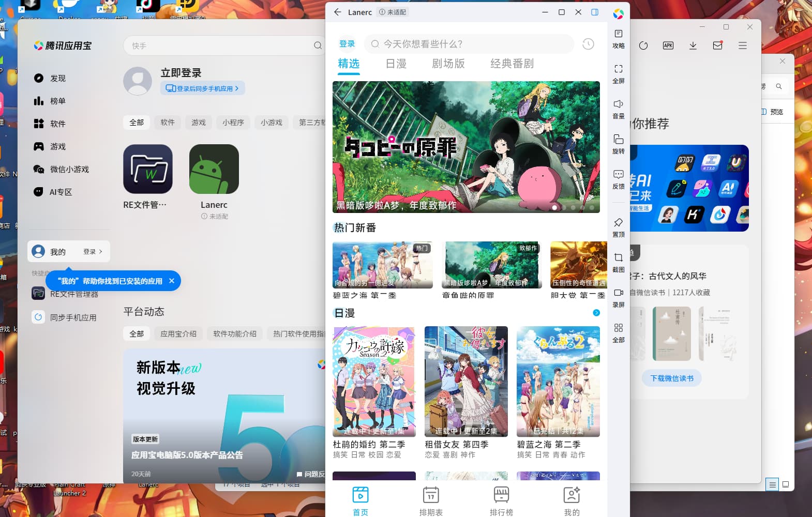
Task: Select 精选 tab in Lanerc
Action: click(349, 64)
